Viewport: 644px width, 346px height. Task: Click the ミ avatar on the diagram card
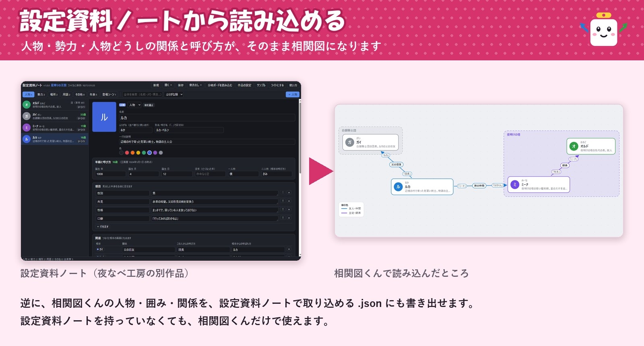(x=514, y=185)
